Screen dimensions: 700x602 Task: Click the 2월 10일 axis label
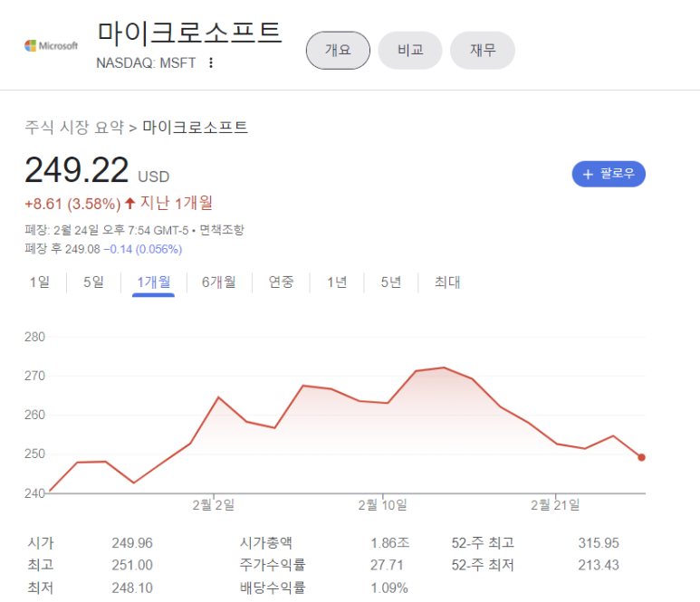[382, 505]
